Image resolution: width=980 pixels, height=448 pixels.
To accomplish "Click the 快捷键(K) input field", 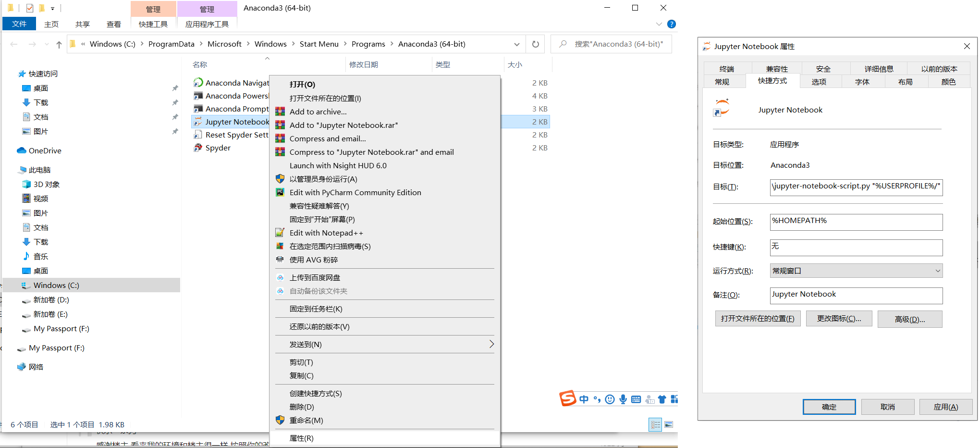I will point(856,247).
